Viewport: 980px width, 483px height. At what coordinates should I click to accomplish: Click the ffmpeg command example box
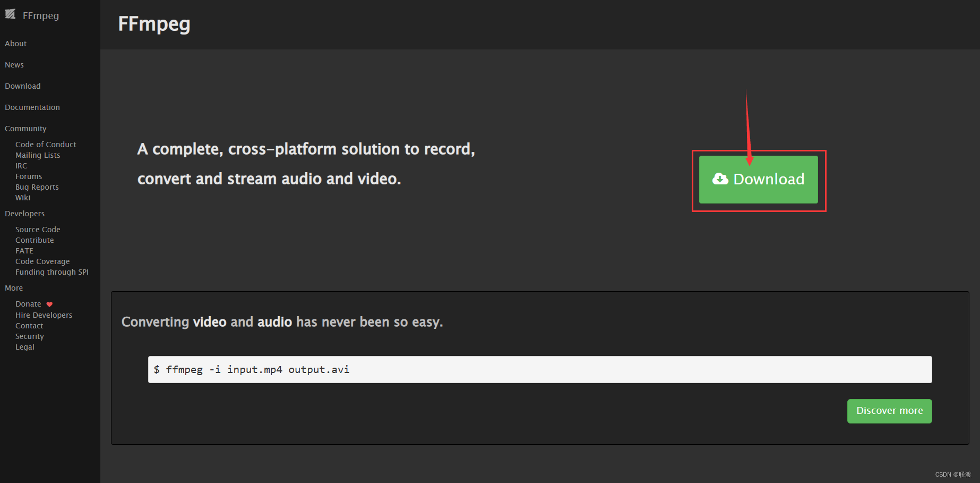click(540, 369)
